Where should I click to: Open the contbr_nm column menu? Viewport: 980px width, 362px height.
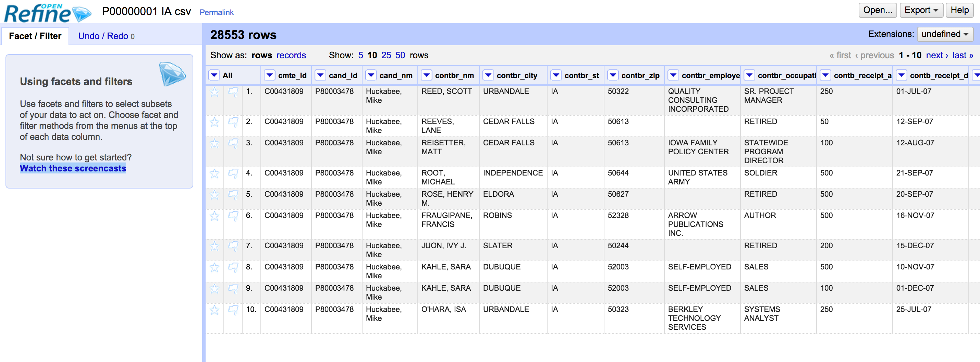tap(427, 75)
